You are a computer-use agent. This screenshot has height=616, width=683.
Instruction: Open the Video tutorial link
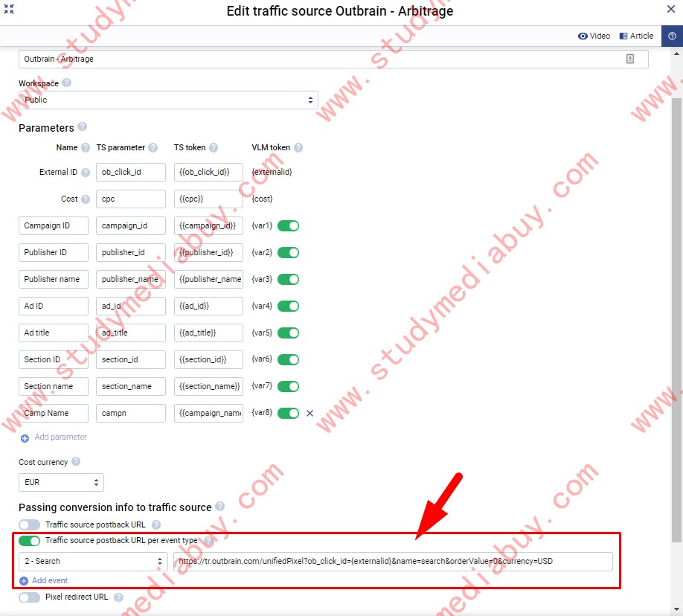pos(594,36)
